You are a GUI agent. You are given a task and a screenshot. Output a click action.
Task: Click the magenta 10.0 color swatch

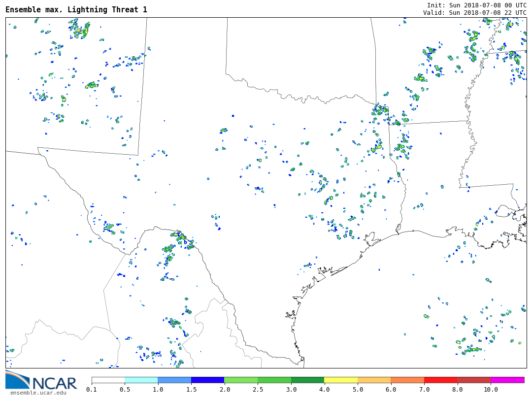pyautogui.click(x=507, y=380)
